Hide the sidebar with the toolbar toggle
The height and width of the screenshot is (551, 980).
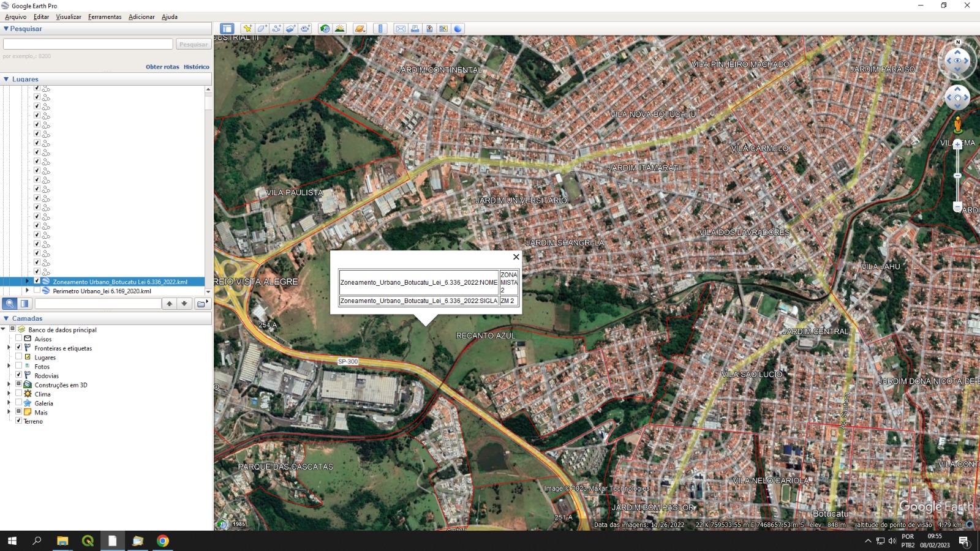(x=227, y=29)
